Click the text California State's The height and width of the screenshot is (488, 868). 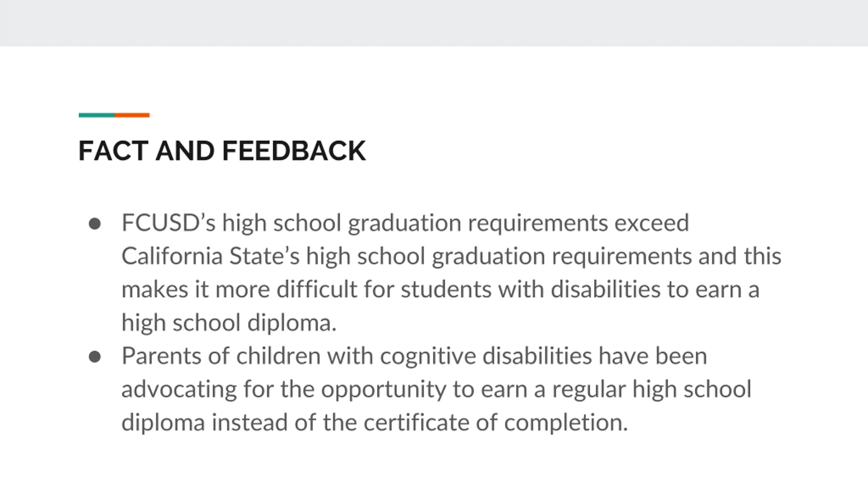pos(211,256)
